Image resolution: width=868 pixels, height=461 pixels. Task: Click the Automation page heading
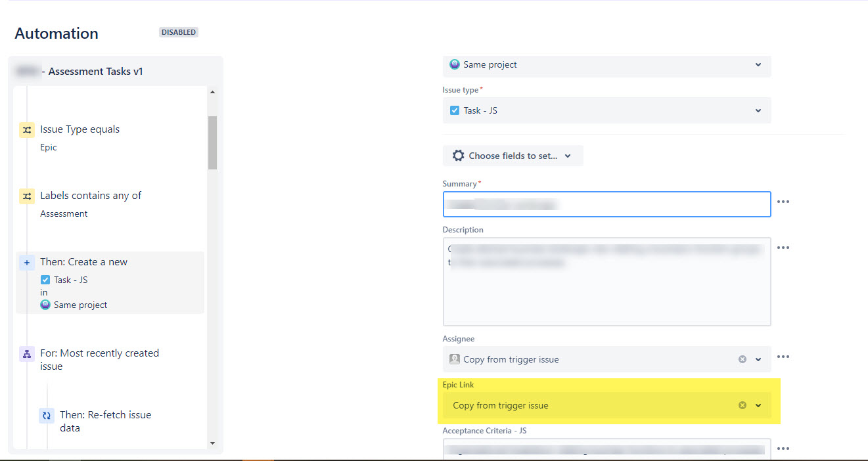[57, 33]
